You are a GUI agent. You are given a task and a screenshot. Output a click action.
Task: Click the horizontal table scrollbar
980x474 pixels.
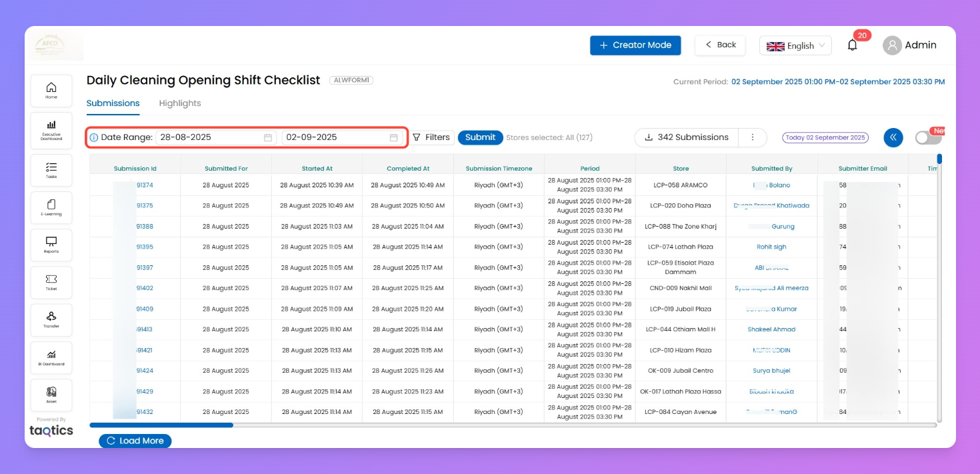[161, 425]
